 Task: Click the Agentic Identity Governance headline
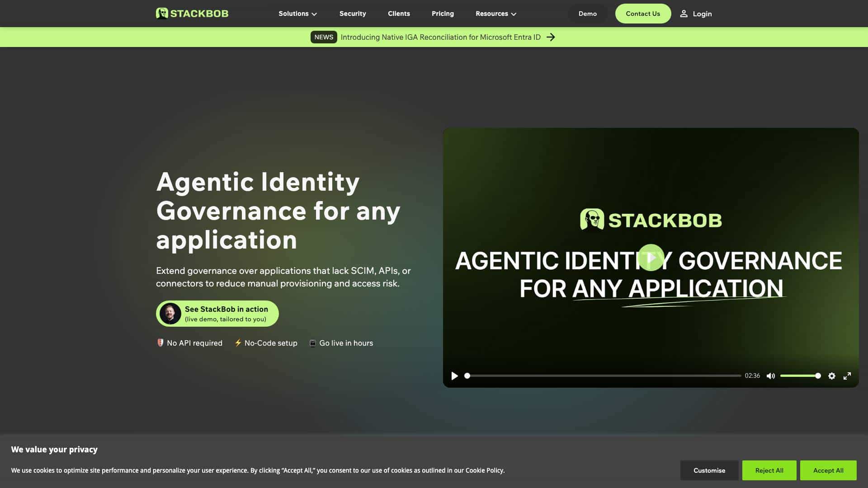(x=278, y=211)
